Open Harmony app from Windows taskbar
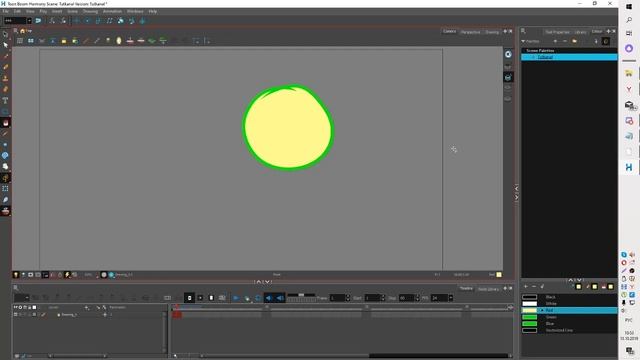 [x=629, y=167]
